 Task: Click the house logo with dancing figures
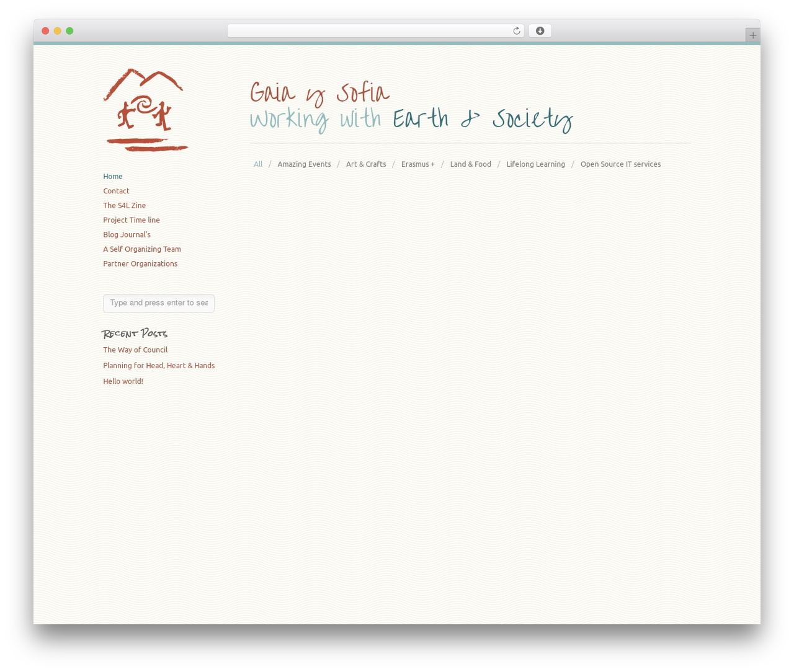pos(146,110)
